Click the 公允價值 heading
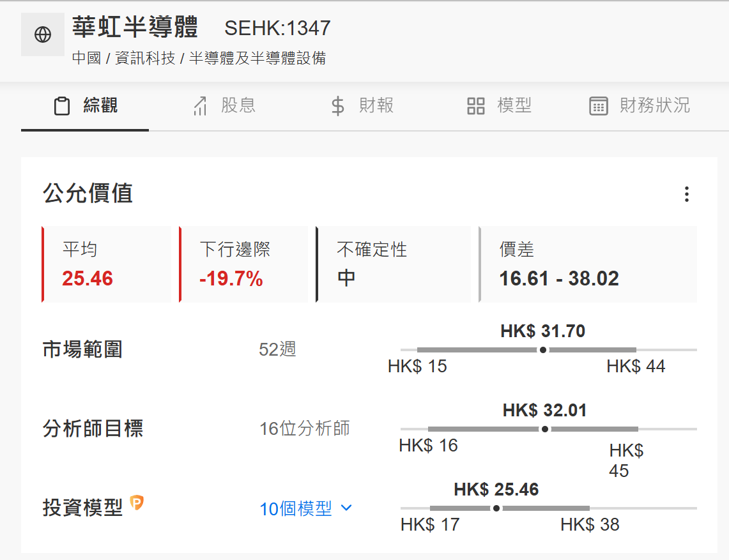Screen dimensions: 729x560 click(88, 193)
